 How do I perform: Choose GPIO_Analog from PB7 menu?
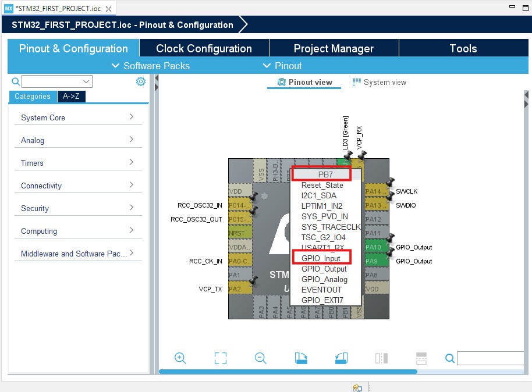click(324, 279)
